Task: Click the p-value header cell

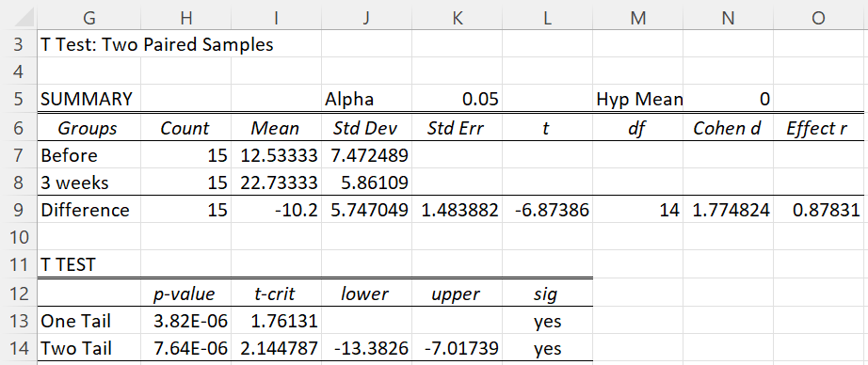Action: tap(186, 294)
